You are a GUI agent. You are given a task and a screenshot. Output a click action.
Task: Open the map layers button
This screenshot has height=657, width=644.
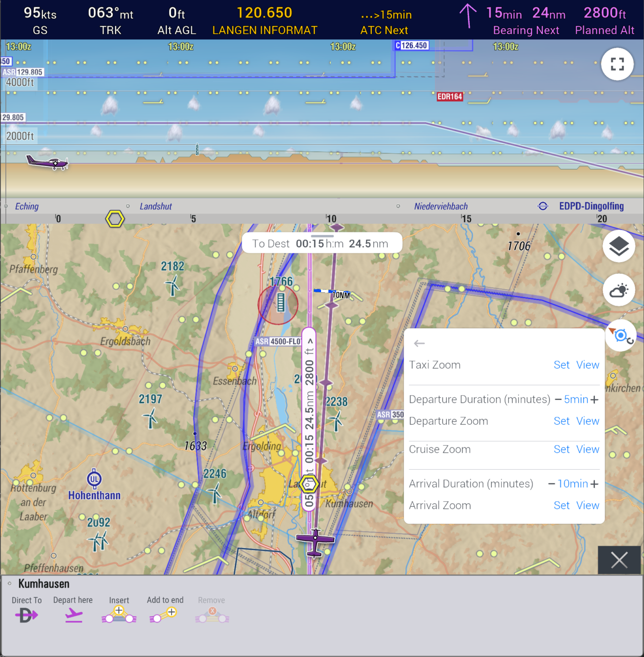pyautogui.click(x=619, y=246)
